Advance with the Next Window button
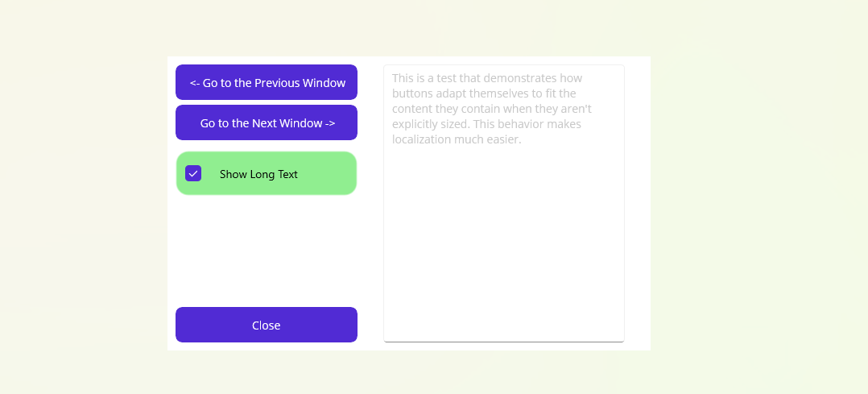Screen dimensions: 868x394 267,122
